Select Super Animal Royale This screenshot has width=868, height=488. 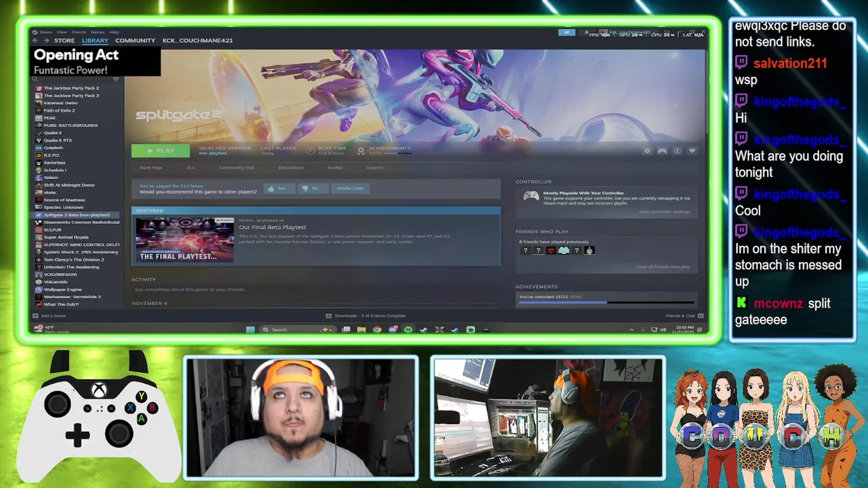(x=66, y=237)
